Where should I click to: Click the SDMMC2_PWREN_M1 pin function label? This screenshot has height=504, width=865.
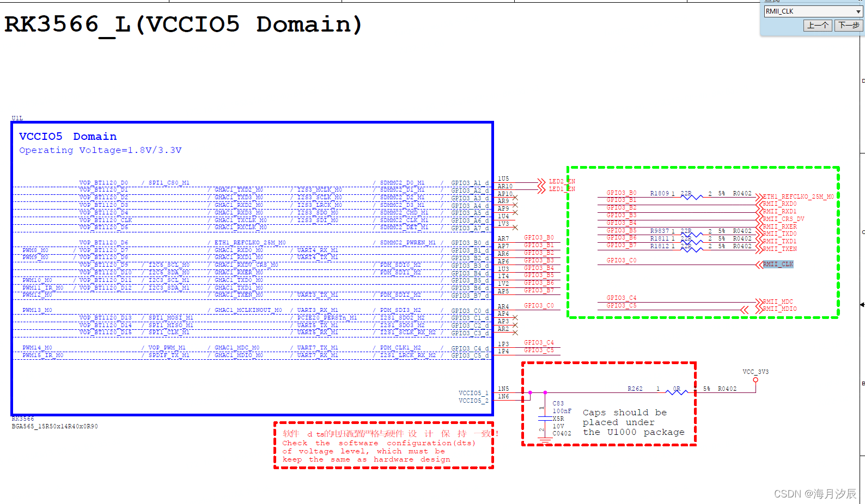click(408, 243)
